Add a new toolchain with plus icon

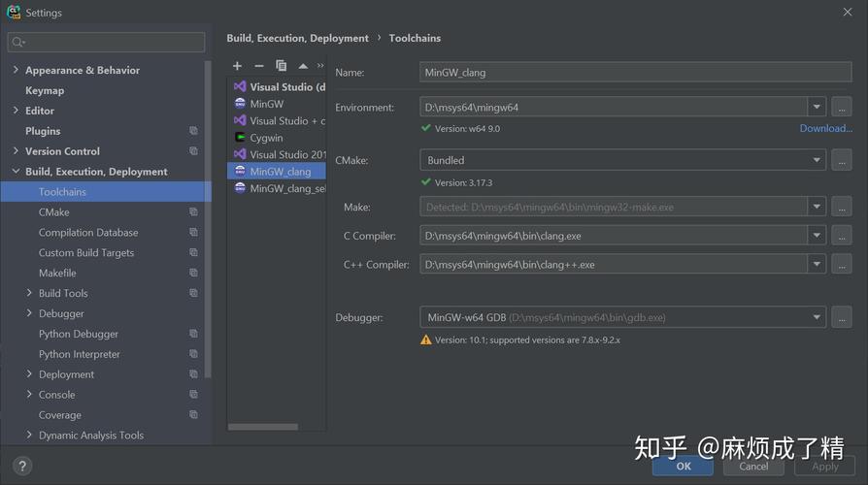(237, 66)
